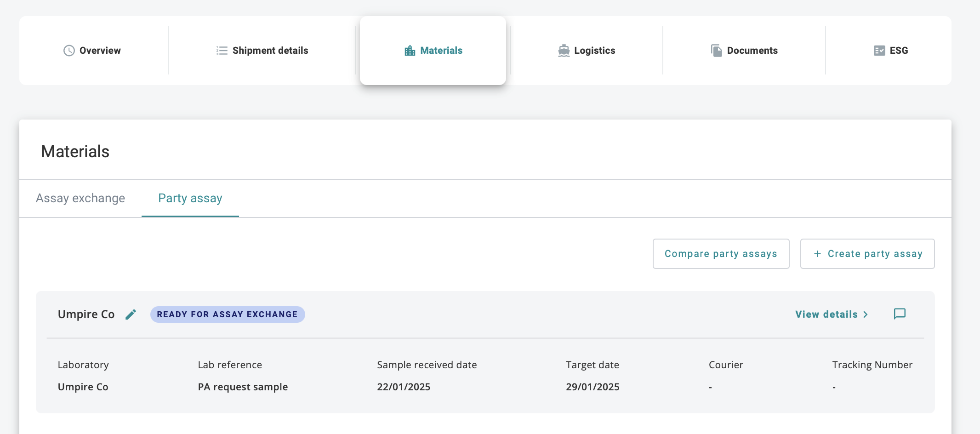Switch to the Assay exchange tab
Screen dimensions: 980x434
pos(80,198)
